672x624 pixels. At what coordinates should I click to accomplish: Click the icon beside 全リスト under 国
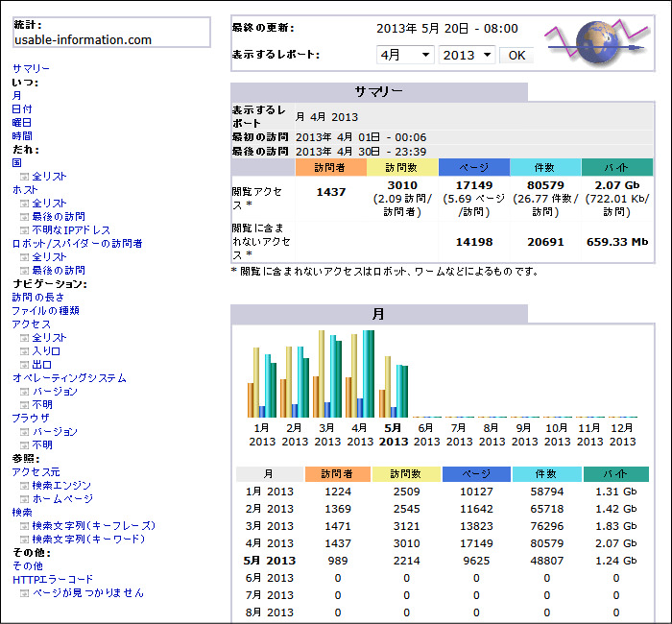pyautogui.click(x=24, y=177)
